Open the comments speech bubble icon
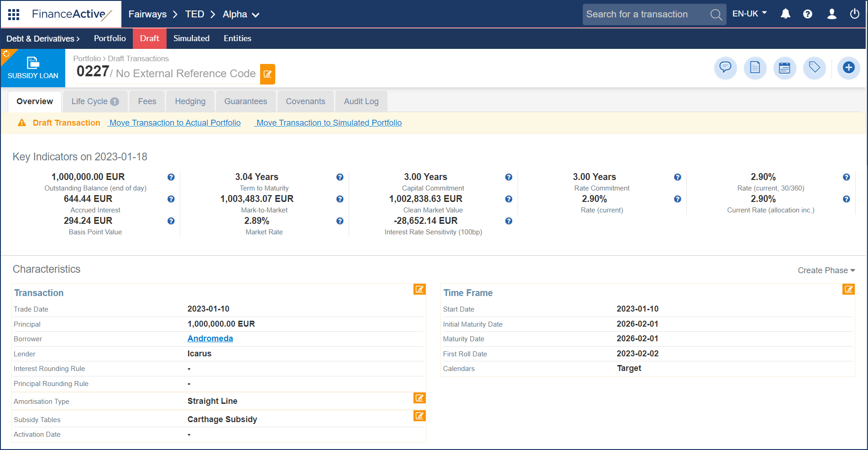The width and height of the screenshot is (868, 450). point(725,68)
